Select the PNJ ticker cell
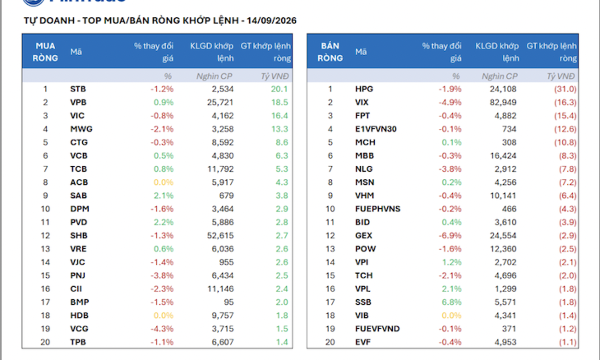The height and width of the screenshot is (360, 600). click(78, 275)
